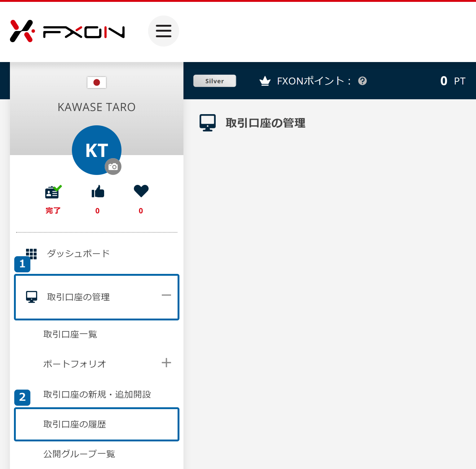Click the 取引口座の管理 page heading
The image size is (476, 469).
tap(266, 123)
